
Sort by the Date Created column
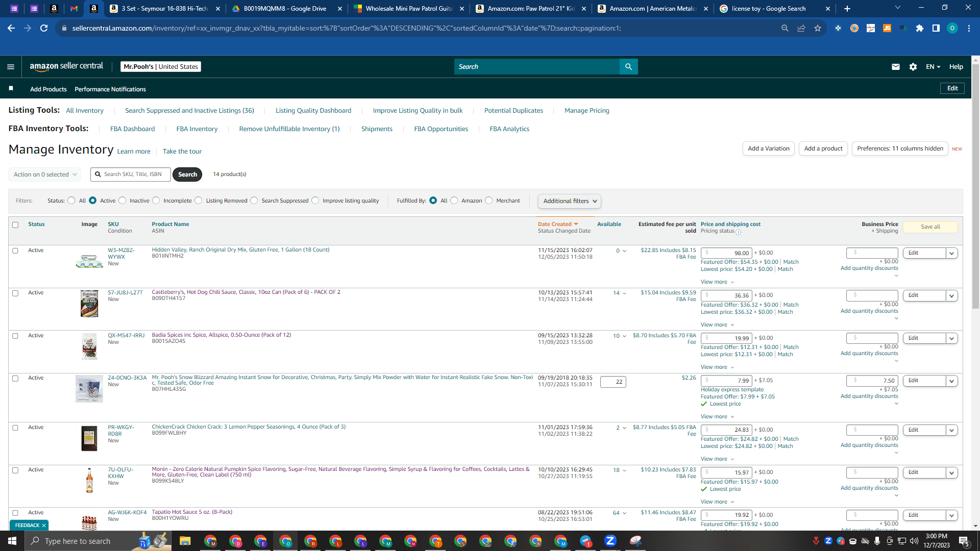(x=558, y=224)
